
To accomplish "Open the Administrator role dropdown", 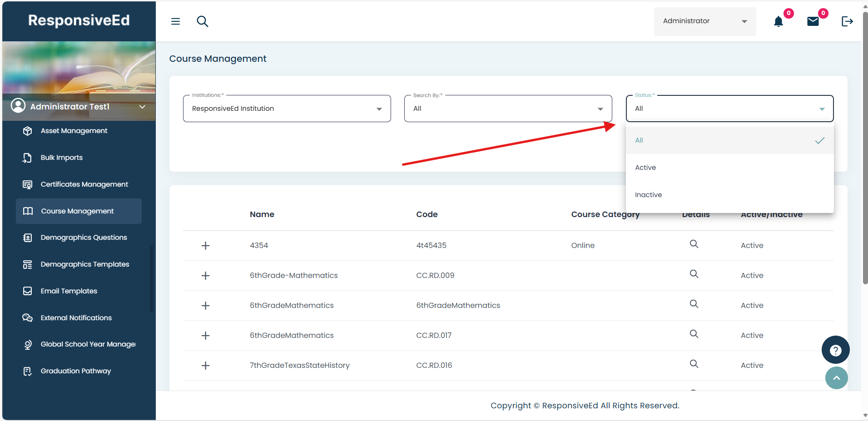I will tap(704, 21).
